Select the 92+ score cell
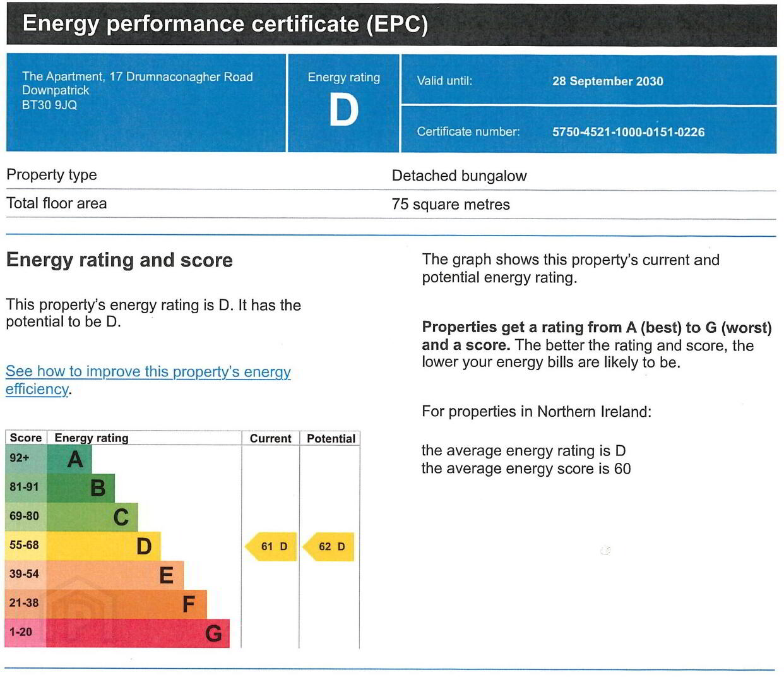 click(x=25, y=459)
